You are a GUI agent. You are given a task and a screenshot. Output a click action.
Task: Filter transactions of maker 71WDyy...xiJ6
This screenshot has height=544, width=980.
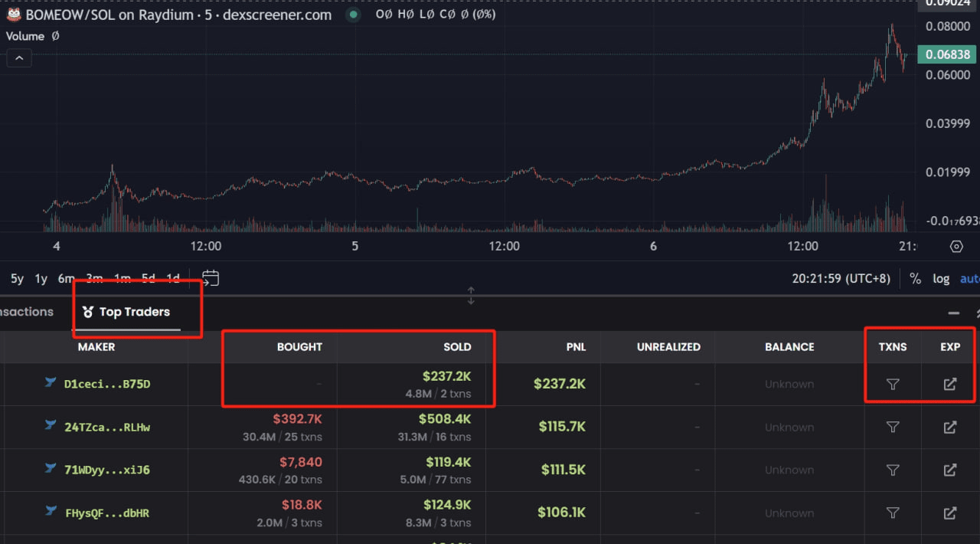(x=893, y=470)
